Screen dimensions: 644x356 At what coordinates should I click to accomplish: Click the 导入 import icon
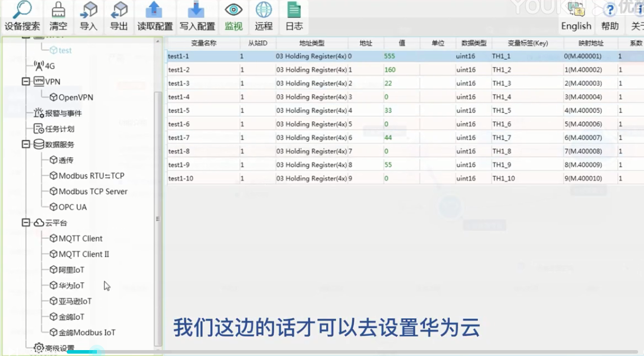(x=89, y=11)
